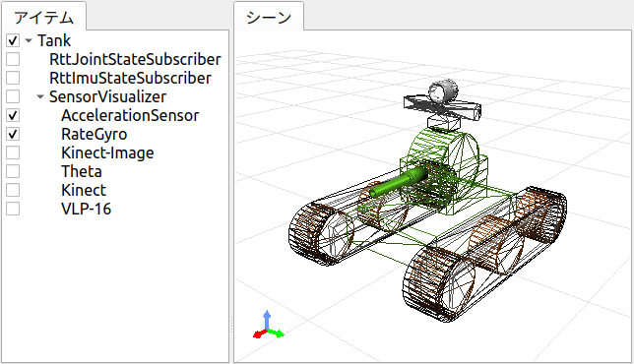Image resolution: width=634 pixels, height=364 pixels.
Task: Collapse the SensorVisualizer tree arrow
Action: coord(40,97)
